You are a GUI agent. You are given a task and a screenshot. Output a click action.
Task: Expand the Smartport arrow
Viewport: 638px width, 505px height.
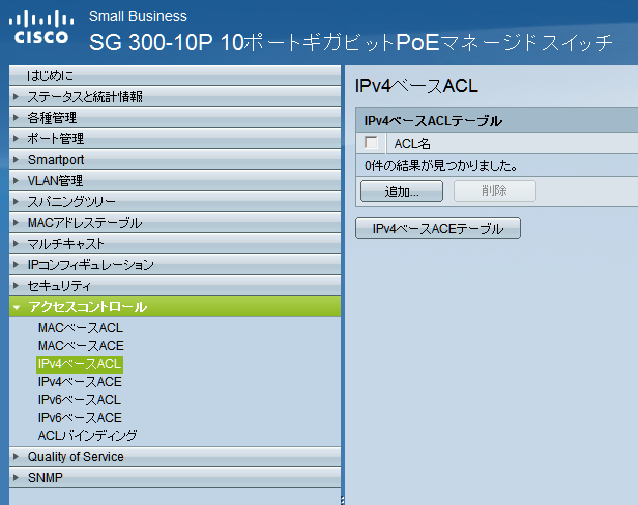16,160
